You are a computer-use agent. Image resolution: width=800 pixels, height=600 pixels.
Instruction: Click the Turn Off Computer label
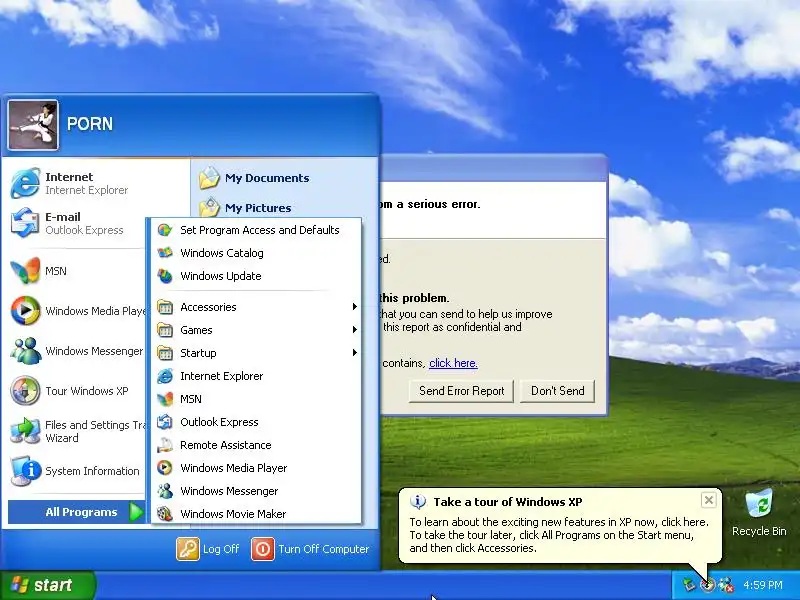[x=323, y=549]
